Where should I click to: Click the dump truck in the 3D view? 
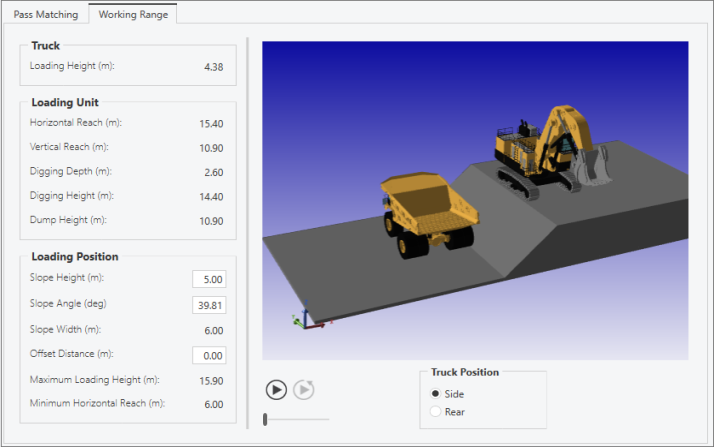(428, 214)
